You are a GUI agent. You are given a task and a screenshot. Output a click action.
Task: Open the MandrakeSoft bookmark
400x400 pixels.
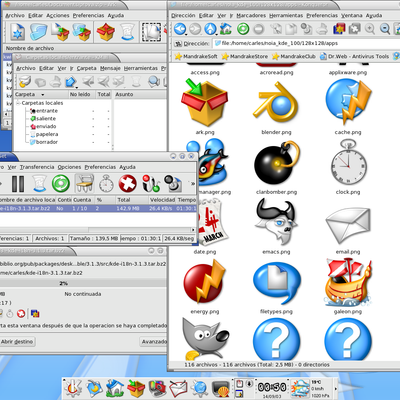point(196,56)
